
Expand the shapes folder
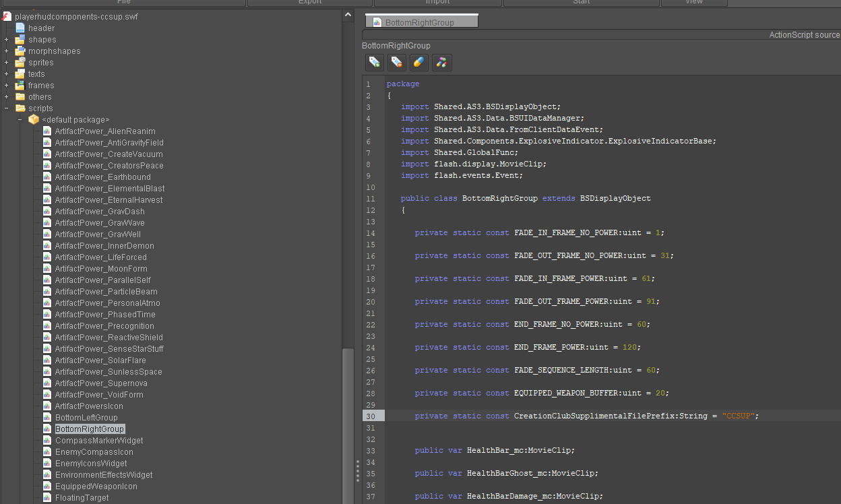pyautogui.click(x=5, y=39)
